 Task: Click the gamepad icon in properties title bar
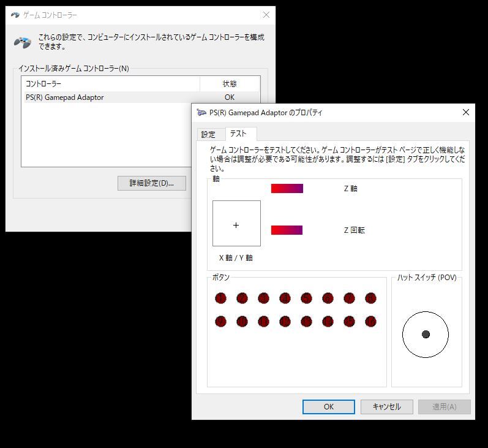coord(201,113)
